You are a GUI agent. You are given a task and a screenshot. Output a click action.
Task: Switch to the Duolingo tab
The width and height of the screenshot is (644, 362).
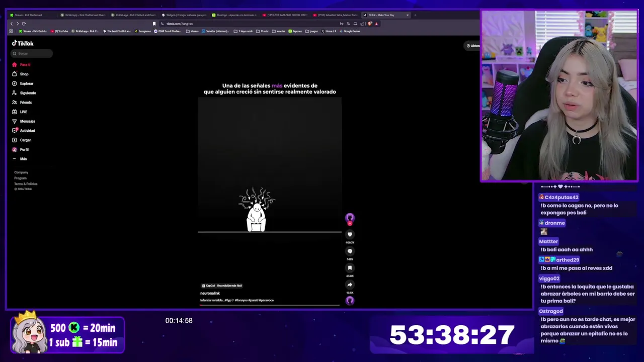[234, 15]
